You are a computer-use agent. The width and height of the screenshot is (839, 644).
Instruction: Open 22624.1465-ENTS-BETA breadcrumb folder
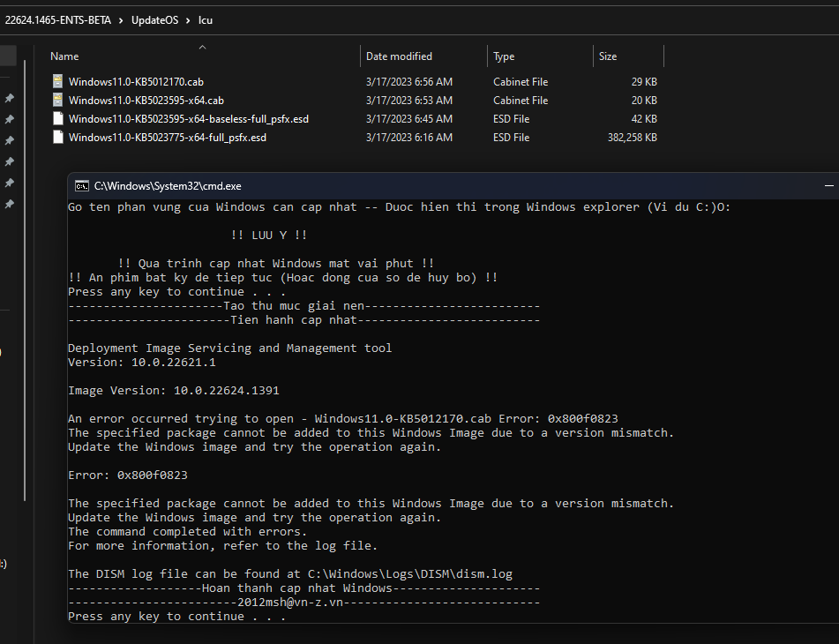pyautogui.click(x=58, y=20)
